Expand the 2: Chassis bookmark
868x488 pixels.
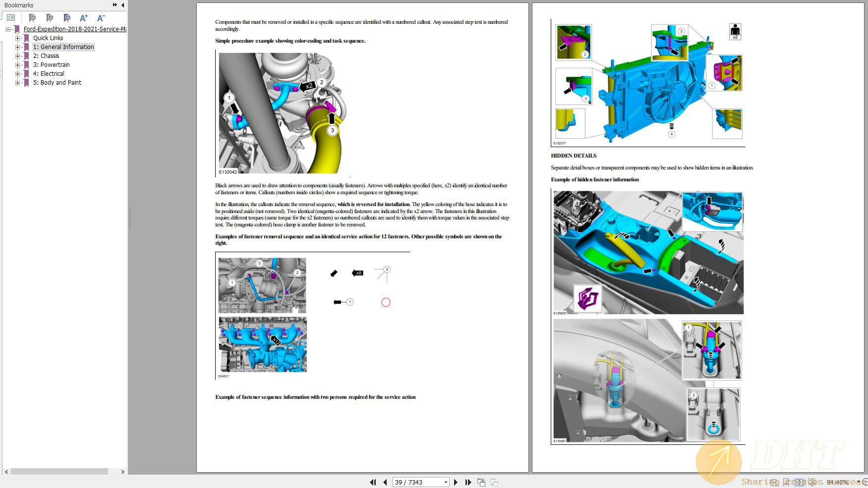17,56
